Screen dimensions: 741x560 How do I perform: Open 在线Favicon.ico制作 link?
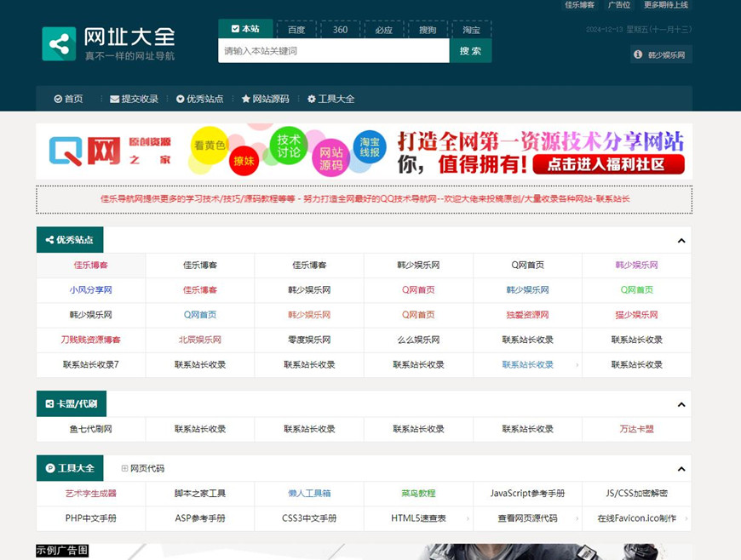click(636, 518)
